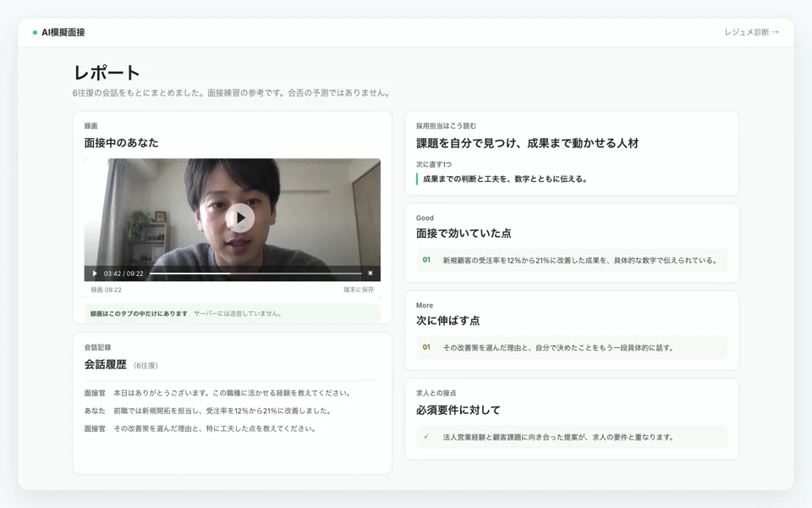Click the 端末に保存 link below the video
Image resolution: width=812 pixels, height=508 pixels.
click(359, 290)
